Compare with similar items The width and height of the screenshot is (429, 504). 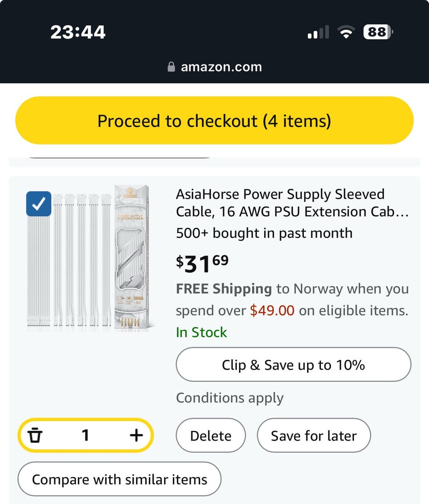coord(119,479)
